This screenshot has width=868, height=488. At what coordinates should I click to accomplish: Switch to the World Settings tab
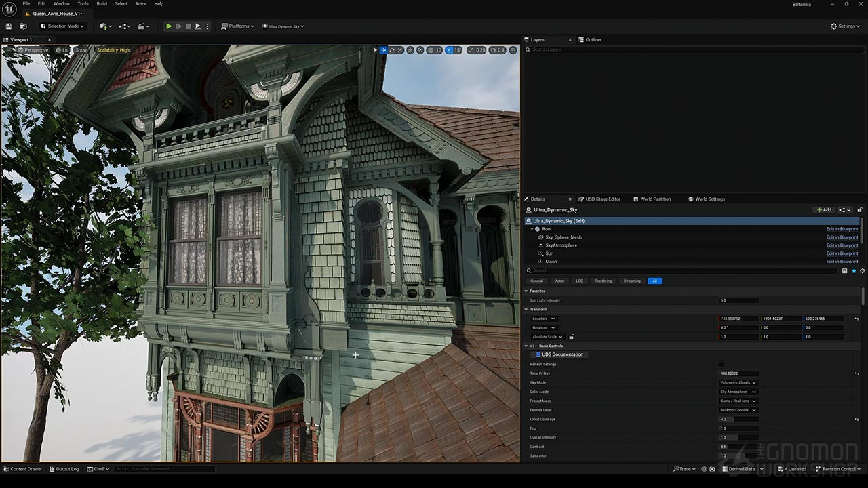point(707,199)
